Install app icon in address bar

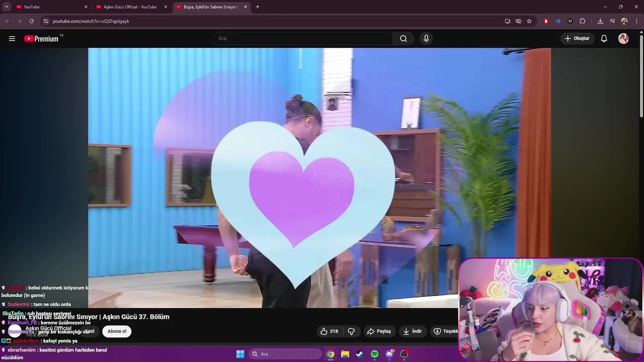[508, 21]
